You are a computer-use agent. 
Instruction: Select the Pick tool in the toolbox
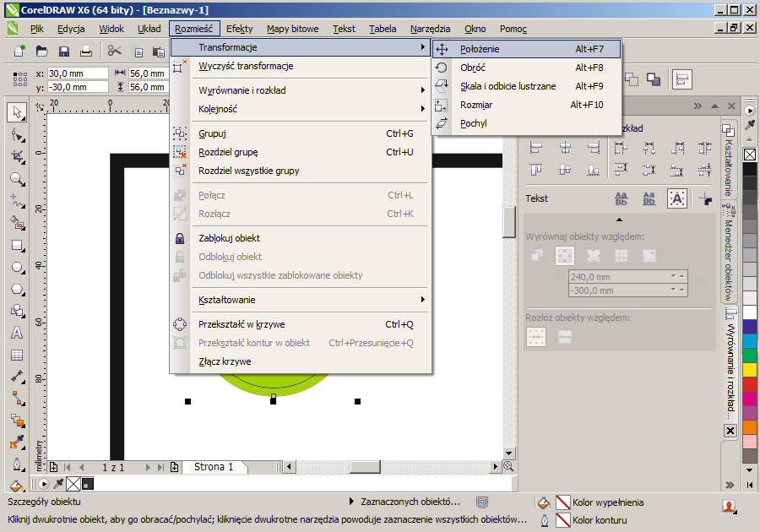(x=17, y=112)
